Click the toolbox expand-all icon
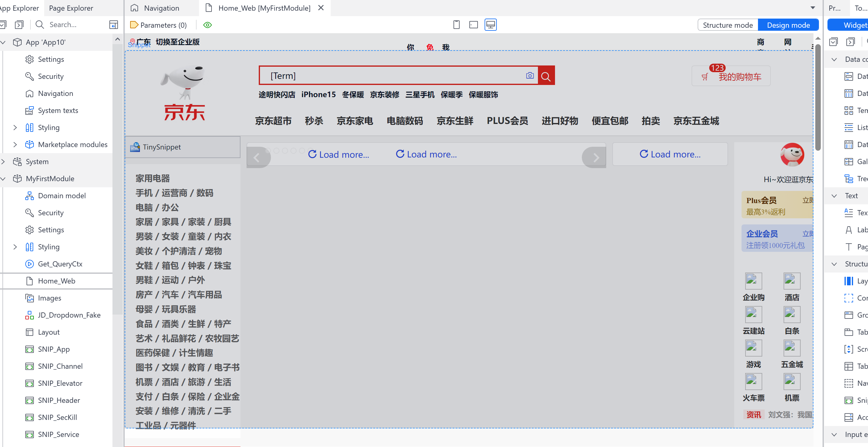The image size is (868, 447). point(851,42)
